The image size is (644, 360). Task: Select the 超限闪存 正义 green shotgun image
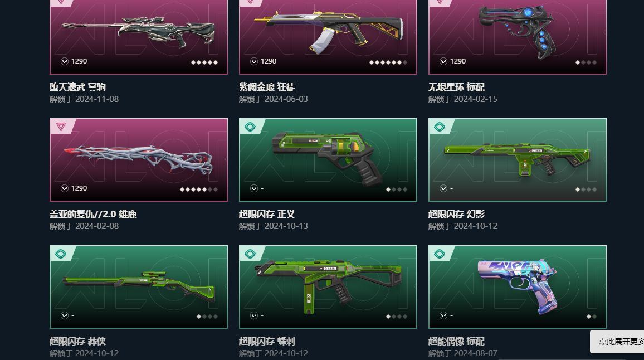click(x=328, y=158)
